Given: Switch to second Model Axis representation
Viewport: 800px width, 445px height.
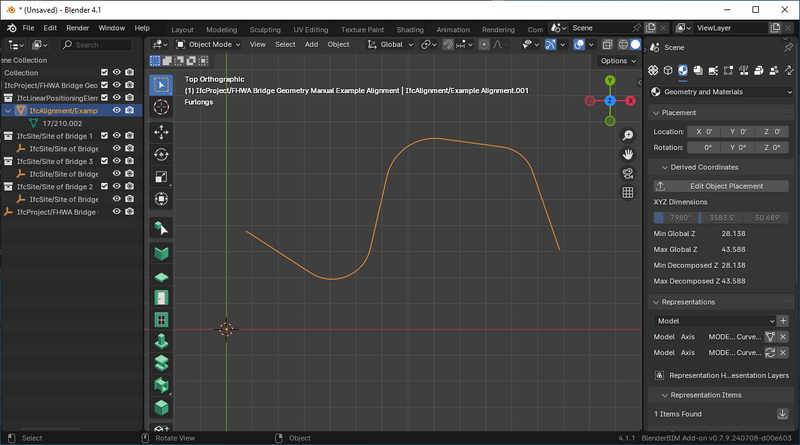Looking at the screenshot, I should (770, 353).
